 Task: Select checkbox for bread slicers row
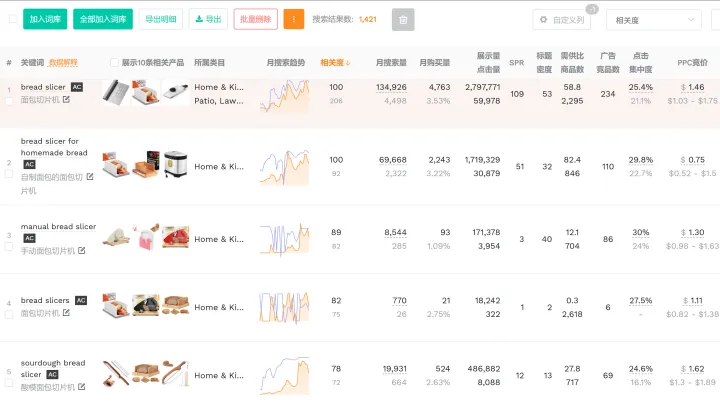9,315
